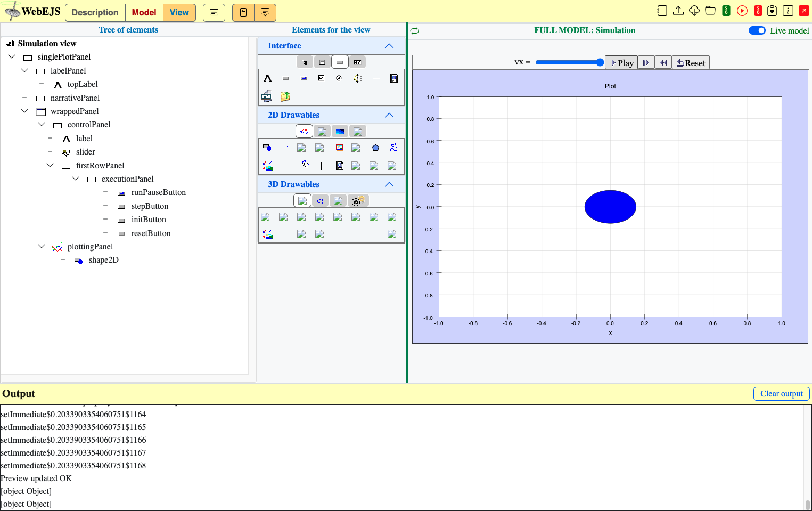Image resolution: width=812 pixels, height=511 pixels.
Task: Click the vx slider track
Action: (x=569, y=62)
